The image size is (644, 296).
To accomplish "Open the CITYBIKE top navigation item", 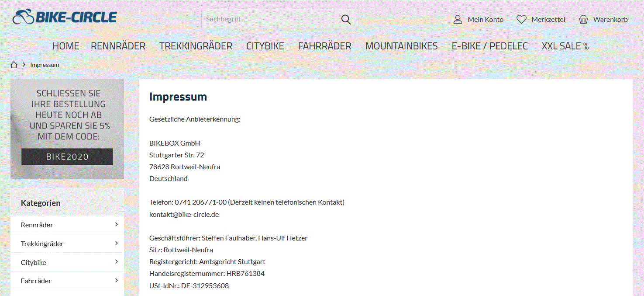I will [x=265, y=46].
